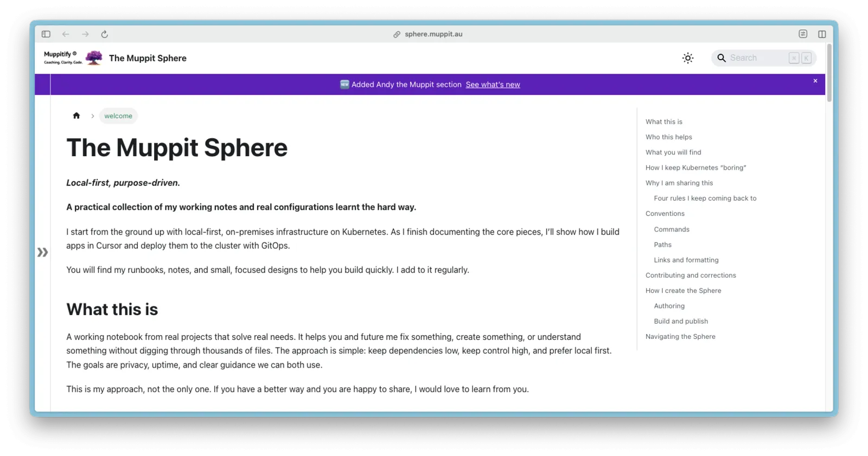Viewport: 868px width, 456px height.
Task: Select "Conventions" in the table of contents
Action: point(665,214)
